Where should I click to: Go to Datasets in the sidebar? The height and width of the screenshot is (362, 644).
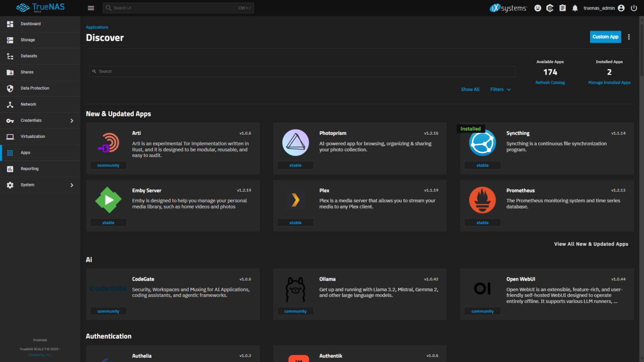[29, 56]
